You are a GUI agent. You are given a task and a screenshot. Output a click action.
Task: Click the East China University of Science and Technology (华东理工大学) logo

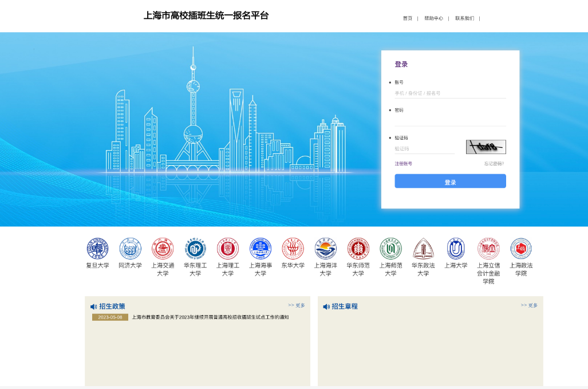click(195, 249)
